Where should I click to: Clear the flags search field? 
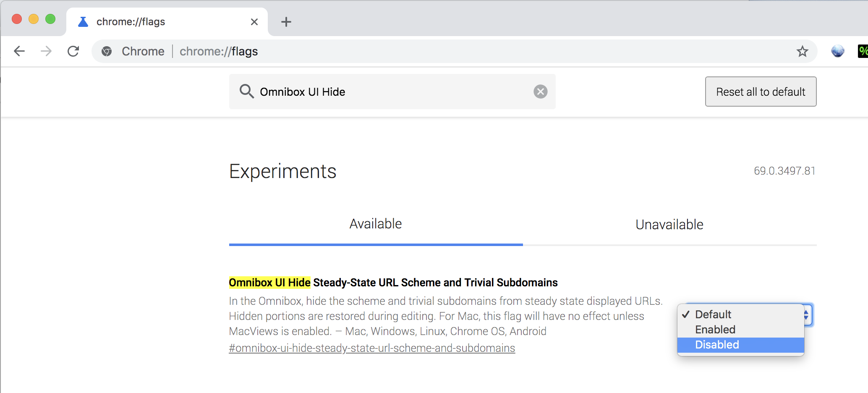click(x=540, y=92)
